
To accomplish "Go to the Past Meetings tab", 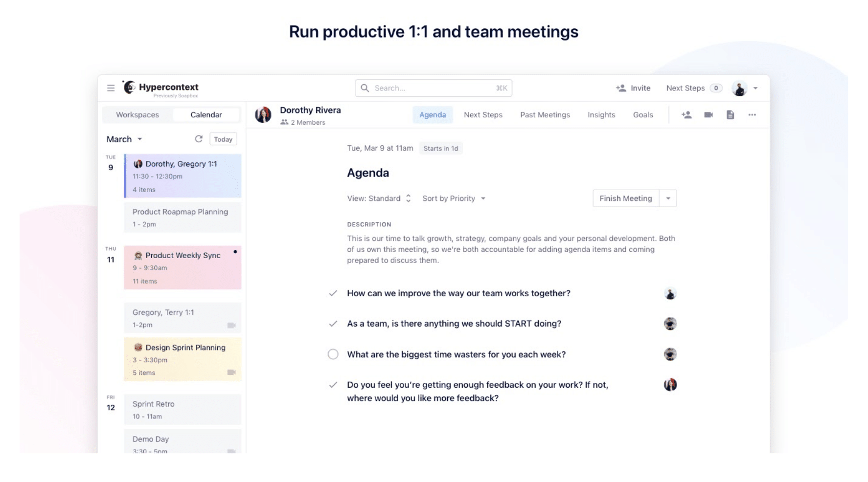I will [x=545, y=115].
